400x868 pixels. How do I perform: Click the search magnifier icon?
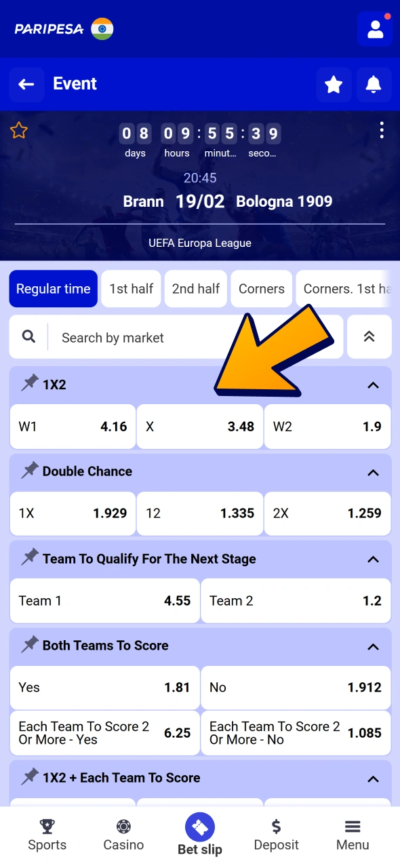click(28, 337)
